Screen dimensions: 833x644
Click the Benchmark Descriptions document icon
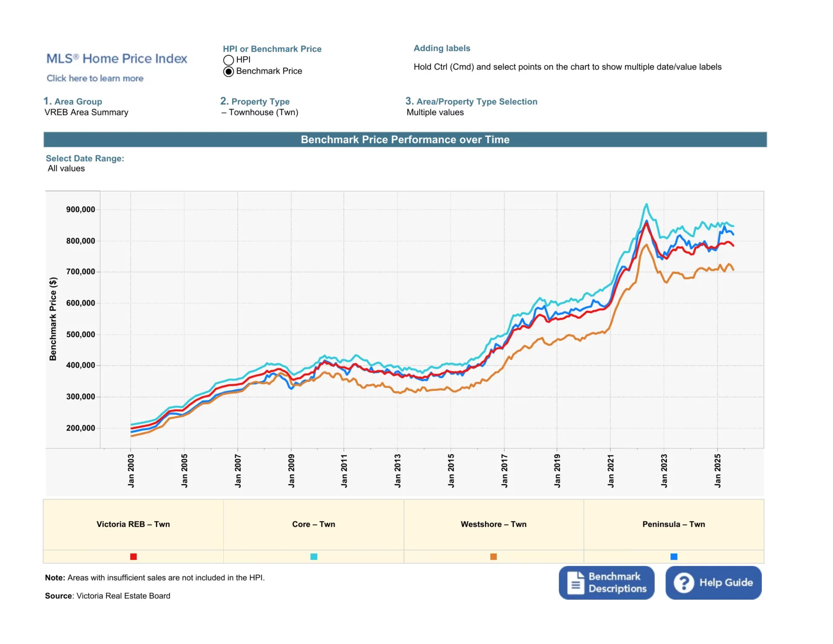[x=575, y=583]
